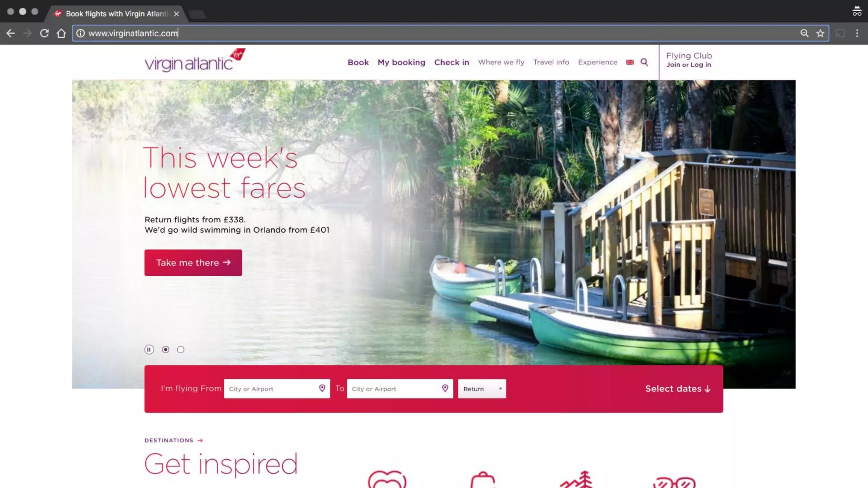Go to browser home page icon
Screen dimensions: 868x488
pos(61,33)
